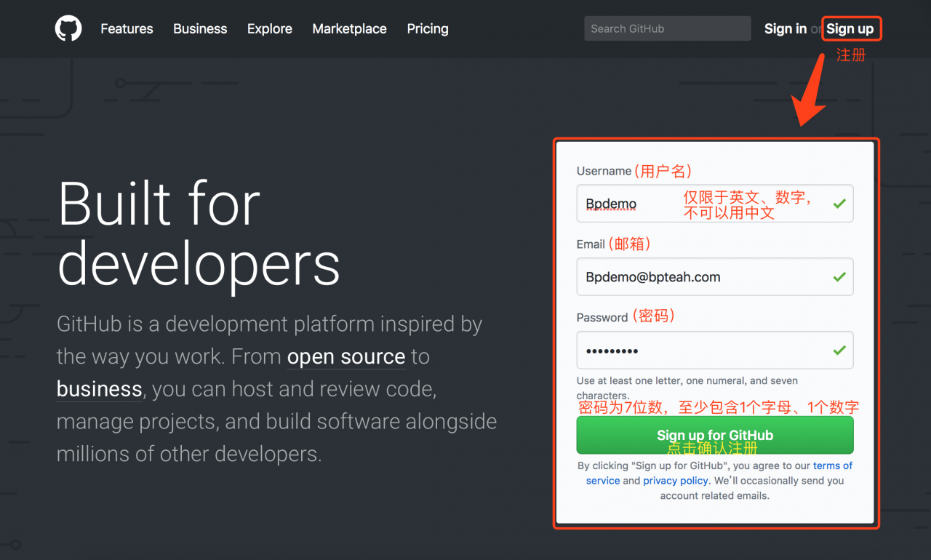
Task: Click the "Use at least one letter" hint
Action: 687,388
